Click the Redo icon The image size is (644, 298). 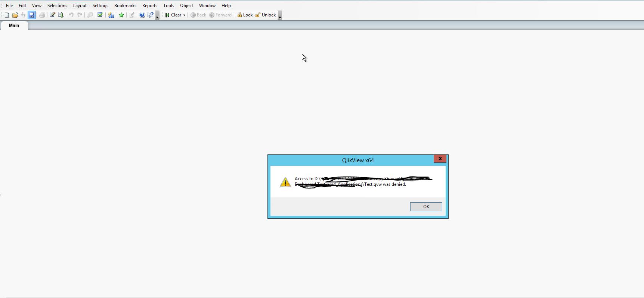[80, 15]
